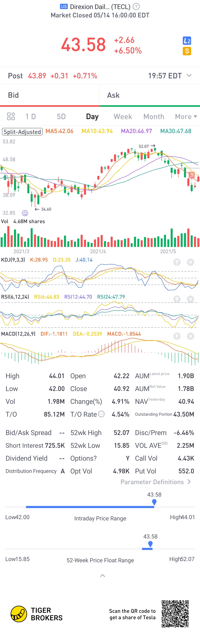Remove the RSI indicator panel
The height and width of the screenshot is (644, 200).
pos(191,299)
